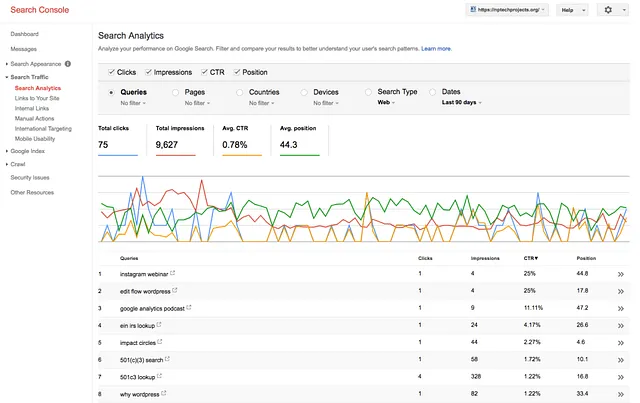
Task: Open the Devices No filter dropdown
Action: point(326,103)
